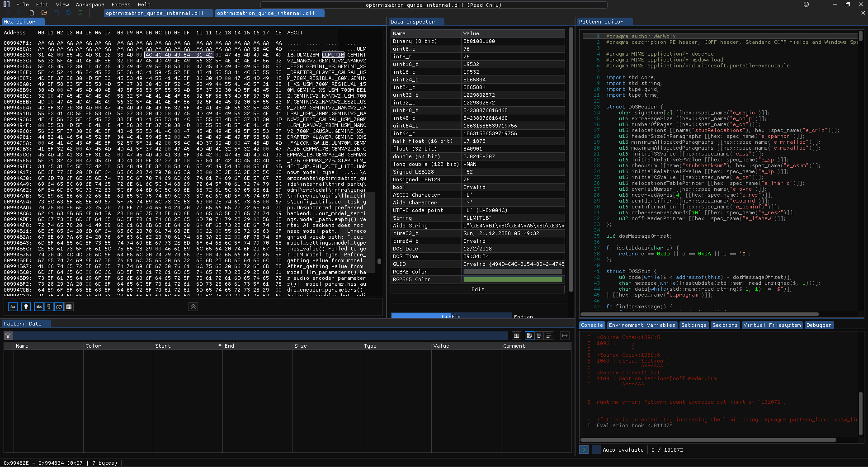Click the side-by-side view icon in Pattern Data
The image size is (868, 467).
tap(516, 336)
